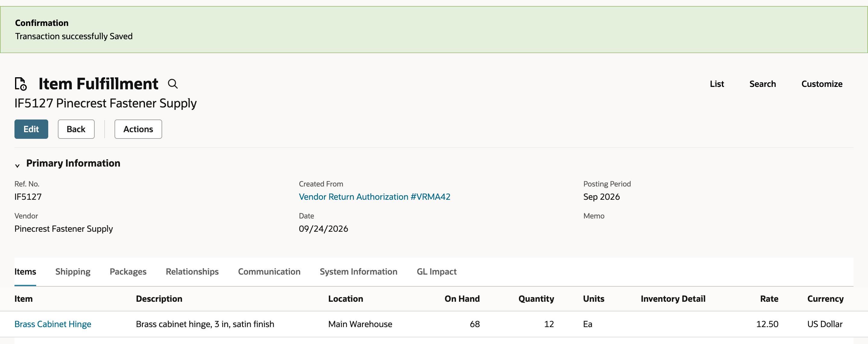Collapse the Primary Information section
Viewport: 868px width, 344px height.
[17, 165]
